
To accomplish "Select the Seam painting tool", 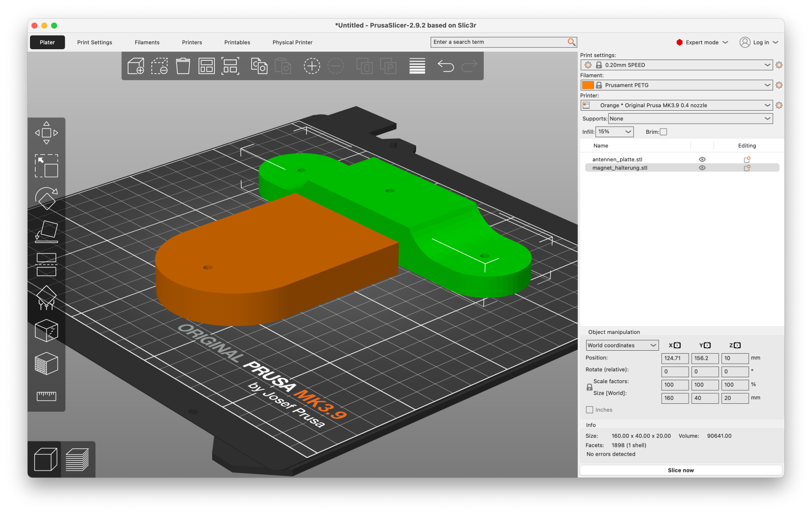I will tap(46, 331).
